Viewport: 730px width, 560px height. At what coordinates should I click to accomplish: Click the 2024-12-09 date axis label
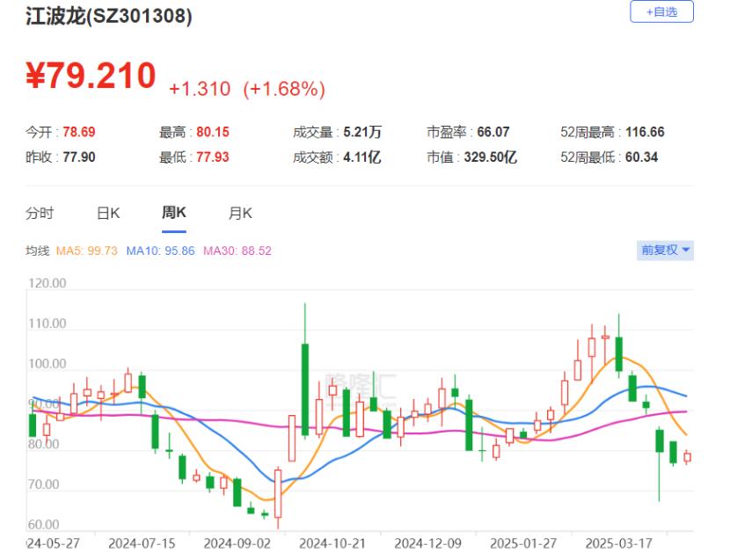tap(427, 543)
